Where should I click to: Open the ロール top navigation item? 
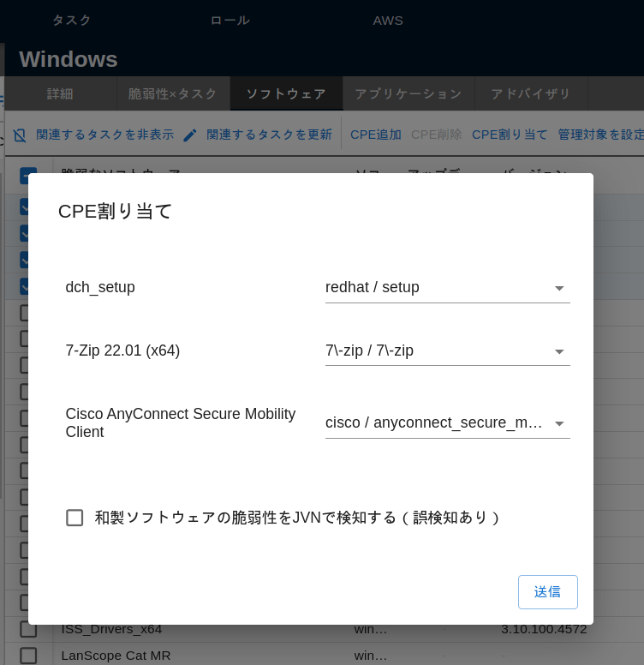click(x=230, y=21)
